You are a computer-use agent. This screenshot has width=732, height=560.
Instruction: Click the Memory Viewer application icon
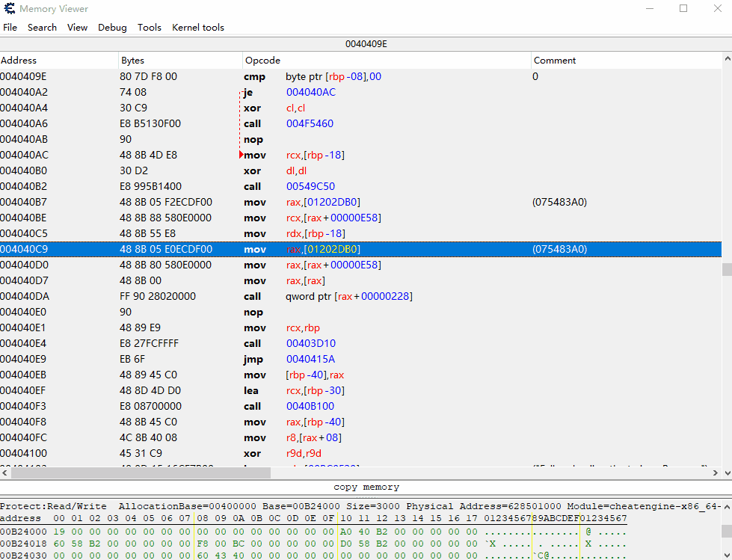pyautogui.click(x=8, y=8)
